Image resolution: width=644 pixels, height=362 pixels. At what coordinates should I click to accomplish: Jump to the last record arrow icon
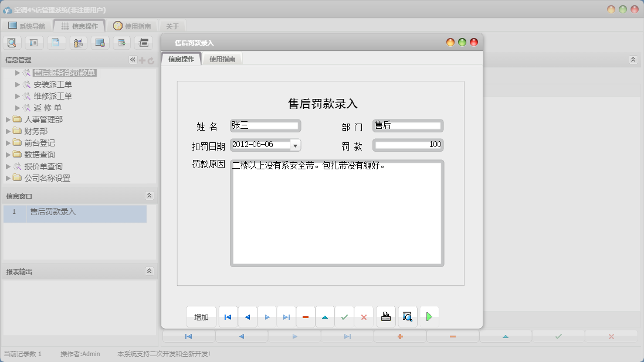(286, 316)
